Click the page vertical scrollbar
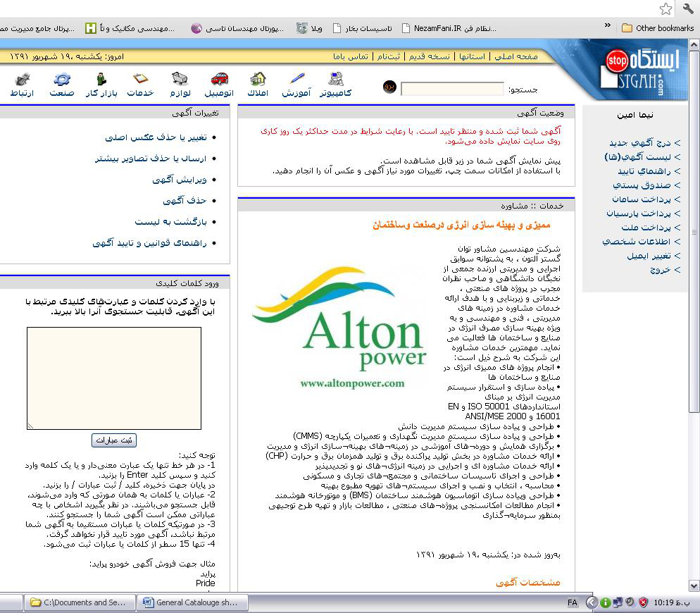This screenshot has height=613, width=700. [695, 317]
